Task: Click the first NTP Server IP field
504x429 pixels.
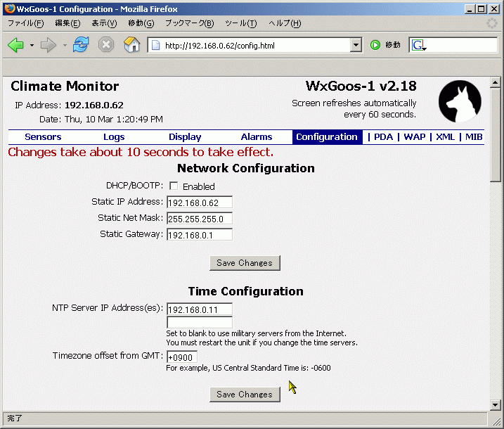Action: [x=200, y=309]
